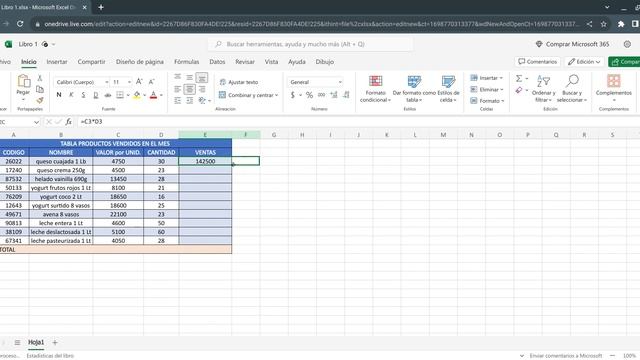Align text to top icon
Viewport: 640px width, 360px height.
coord(178,77)
